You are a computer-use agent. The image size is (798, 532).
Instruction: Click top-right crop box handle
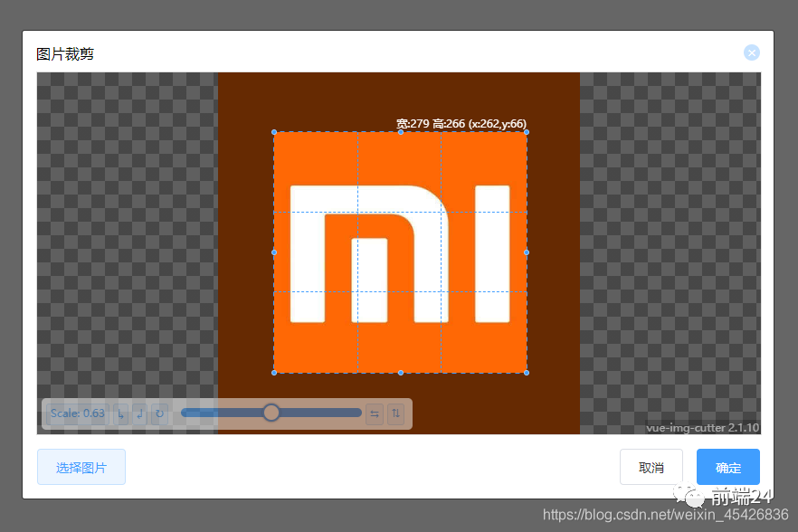(527, 132)
